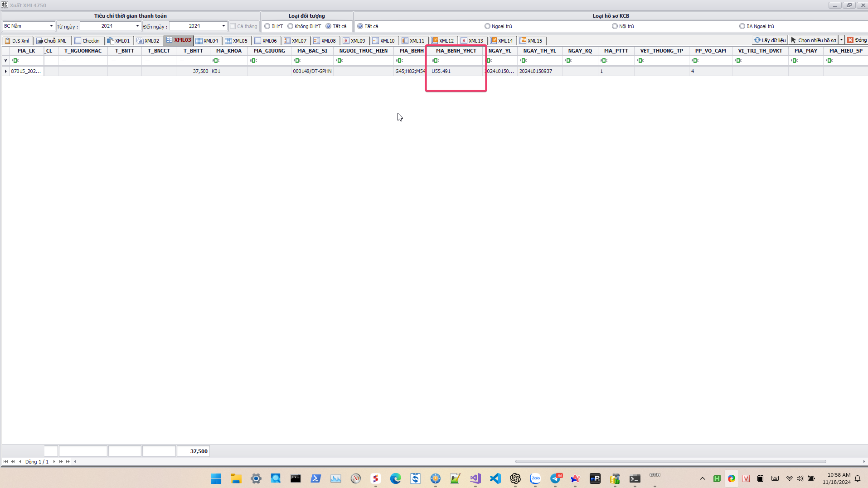
Task: Open Visual Studio Code from the taskbar
Action: (x=495, y=478)
